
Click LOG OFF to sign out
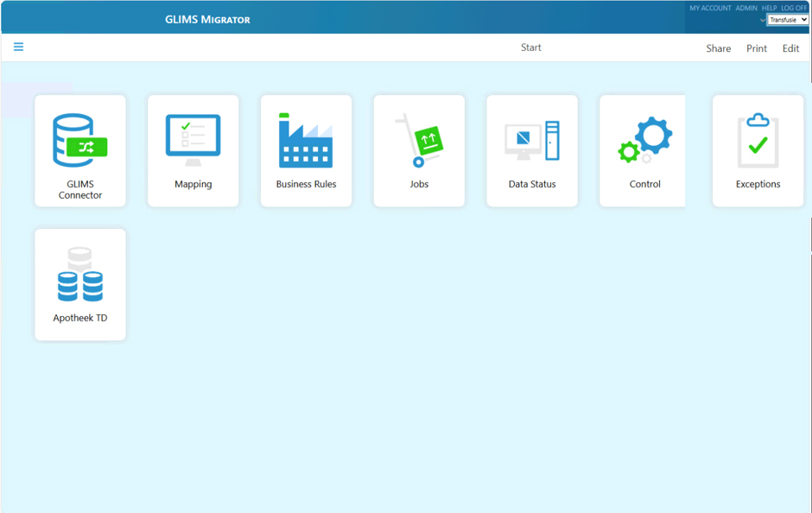point(794,8)
